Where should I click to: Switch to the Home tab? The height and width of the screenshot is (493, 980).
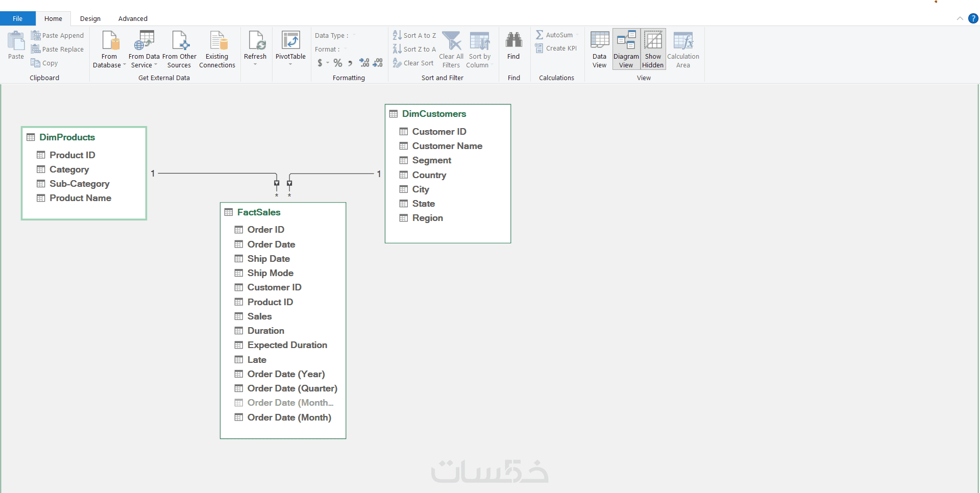tap(53, 18)
